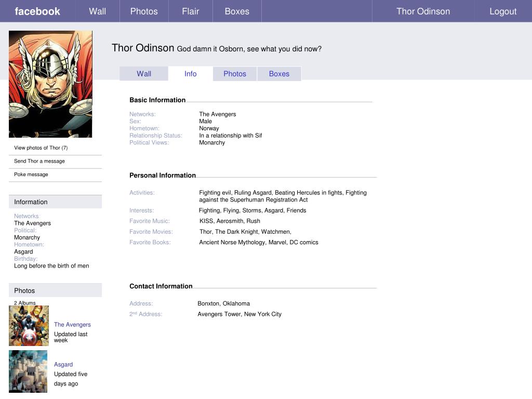Click sidebar hometown 'Asgard'

pyautogui.click(x=23, y=252)
